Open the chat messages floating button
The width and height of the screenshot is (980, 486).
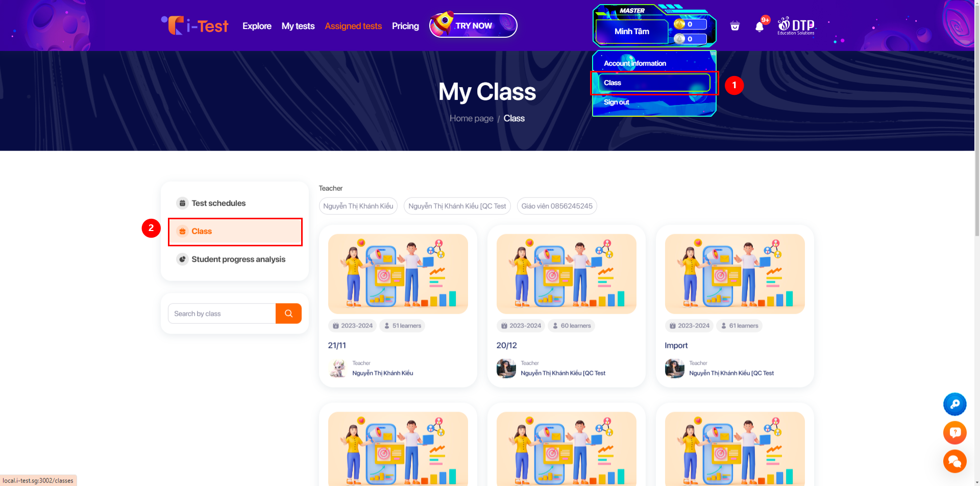pyautogui.click(x=954, y=462)
